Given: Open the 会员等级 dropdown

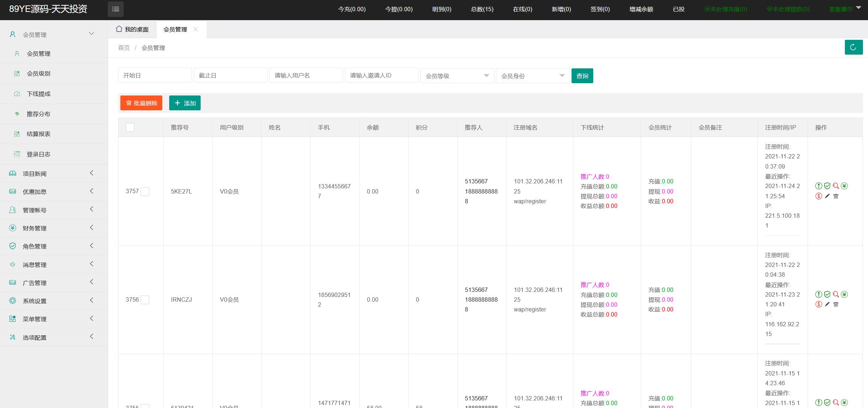Looking at the screenshot, I should pyautogui.click(x=457, y=76).
